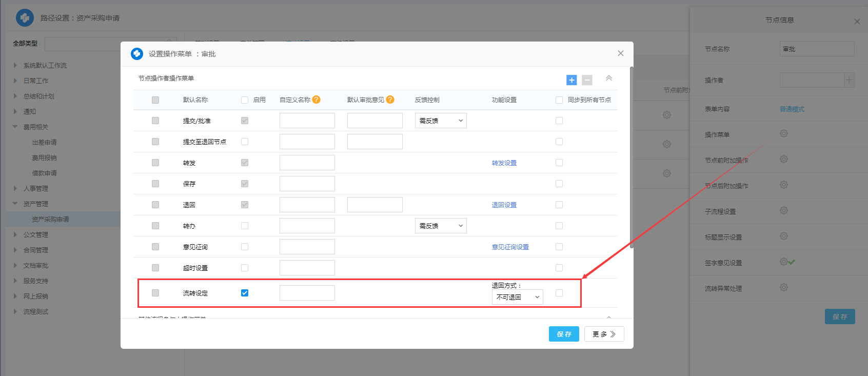Viewport: 868px width, 376px height.
Task: Click help icon beside 默认审批意见
Action: 390,100
